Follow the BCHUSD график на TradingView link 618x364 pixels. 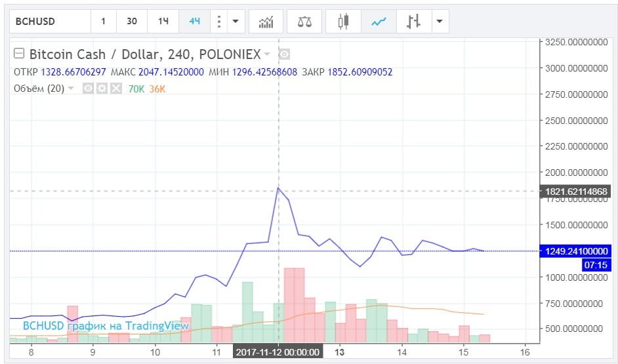pyautogui.click(x=106, y=326)
